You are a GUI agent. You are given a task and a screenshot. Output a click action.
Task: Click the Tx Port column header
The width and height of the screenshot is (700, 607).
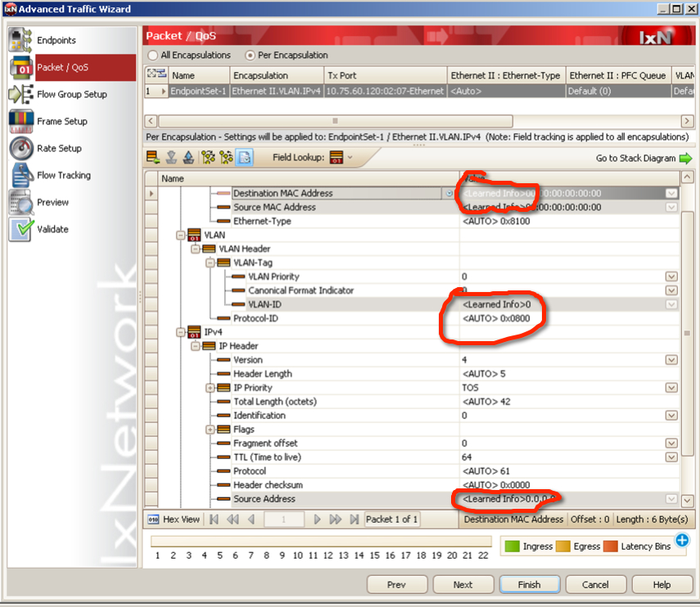[x=386, y=75]
